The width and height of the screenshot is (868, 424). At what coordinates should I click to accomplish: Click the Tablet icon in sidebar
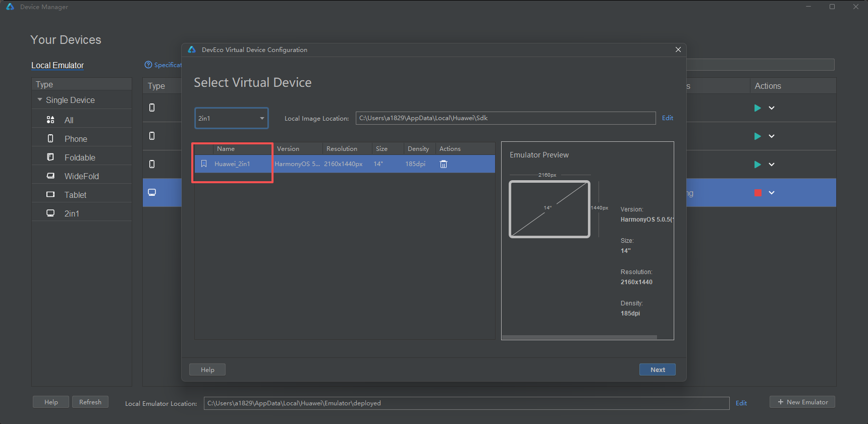pyautogui.click(x=50, y=194)
